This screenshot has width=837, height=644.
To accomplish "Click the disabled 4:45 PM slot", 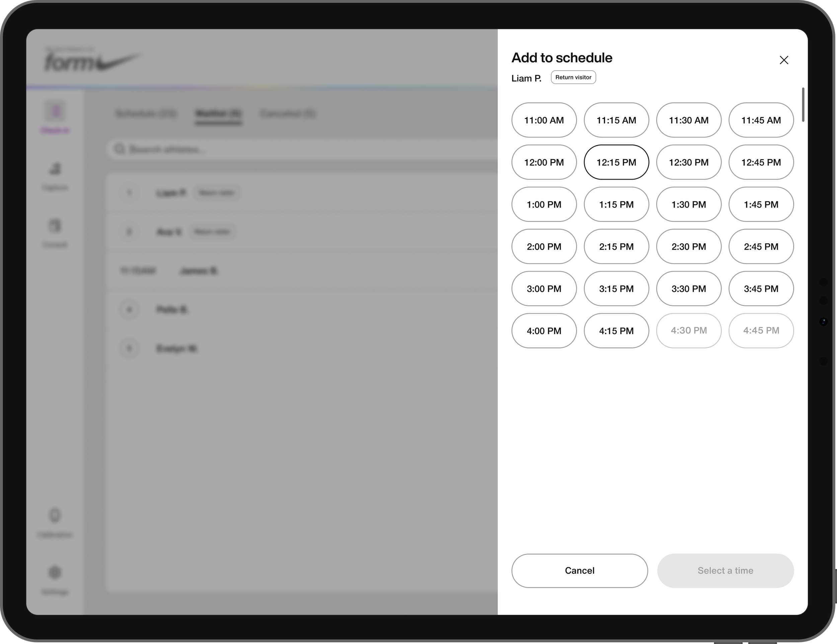I will 761,331.
